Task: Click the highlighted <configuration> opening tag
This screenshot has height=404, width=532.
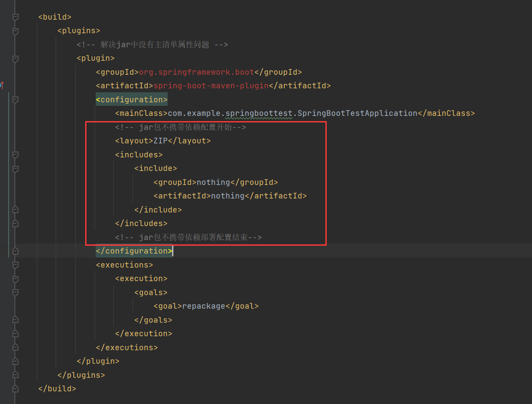Action: [x=132, y=100]
